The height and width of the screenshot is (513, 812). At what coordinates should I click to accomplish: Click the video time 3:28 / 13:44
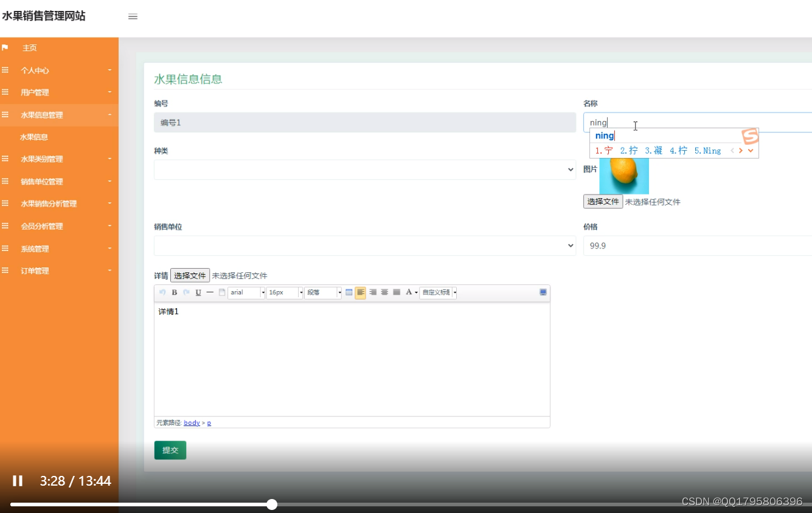click(x=75, y=481)
